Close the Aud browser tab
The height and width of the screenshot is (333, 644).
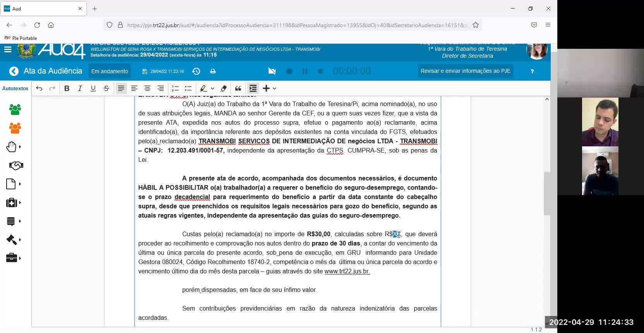(80, 9)
